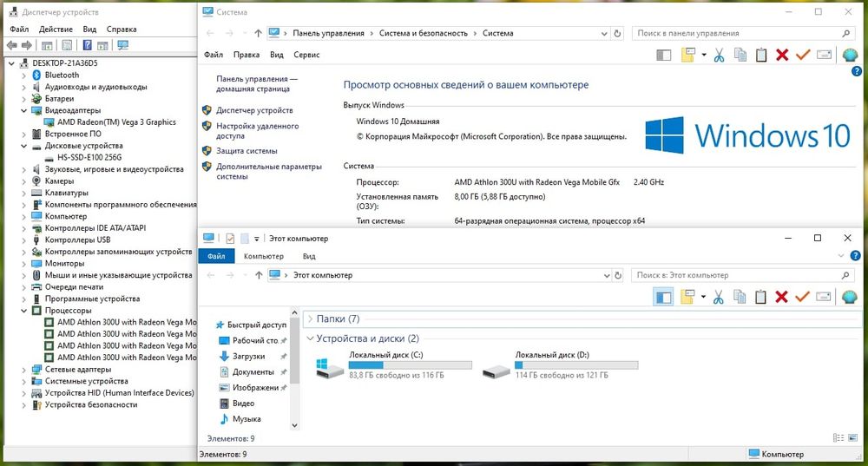Paste icon in This PC toolbar
Viewport: 868px width, 466px height.
(x=760, y=297)
